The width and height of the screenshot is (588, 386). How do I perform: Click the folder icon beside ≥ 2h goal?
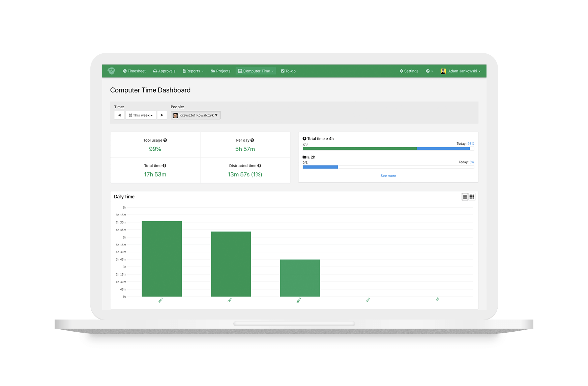coord(304,157)
